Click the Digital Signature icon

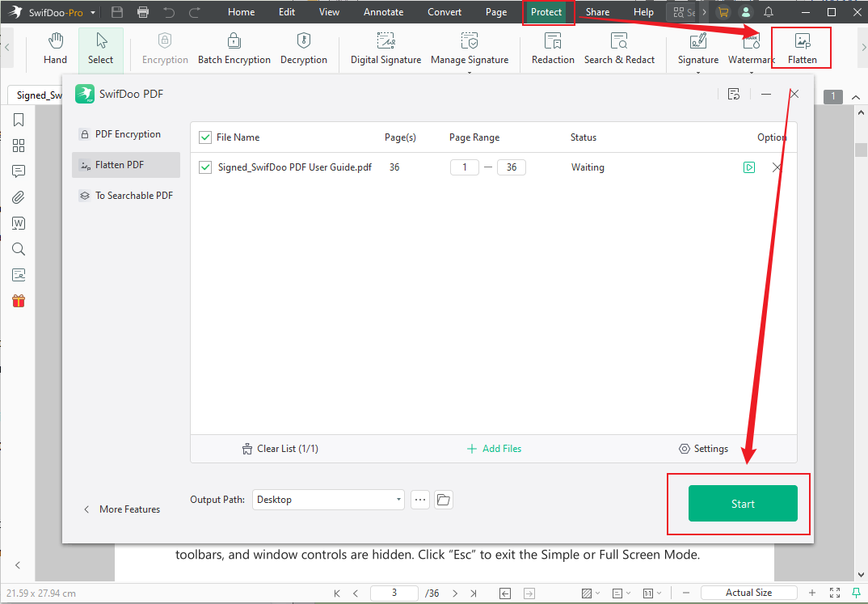click(x=386, y=49)
